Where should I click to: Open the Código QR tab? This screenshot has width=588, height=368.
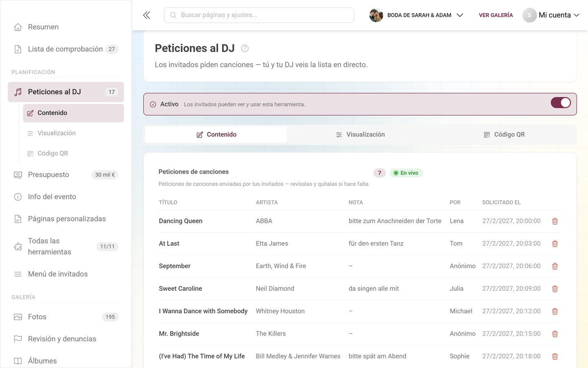point(504,135)
